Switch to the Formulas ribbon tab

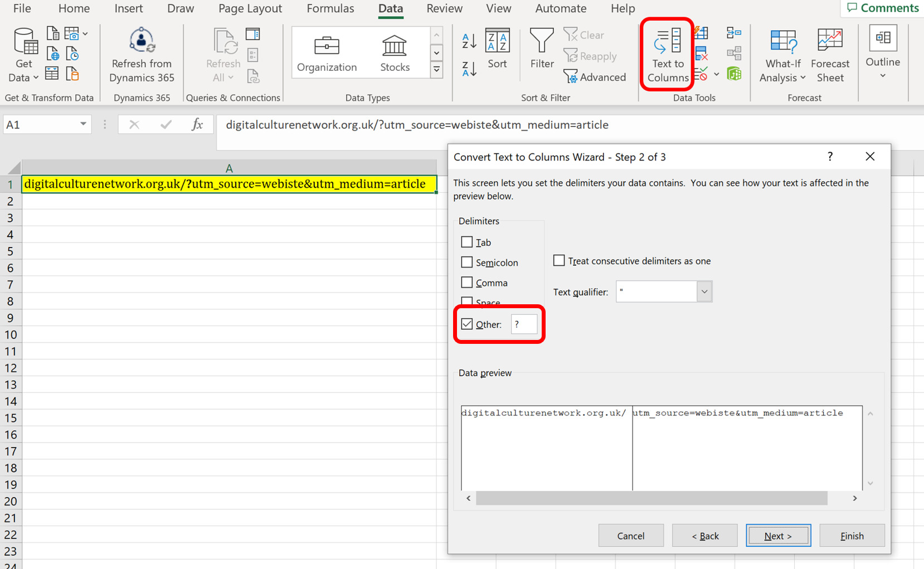tap(330, 8)
